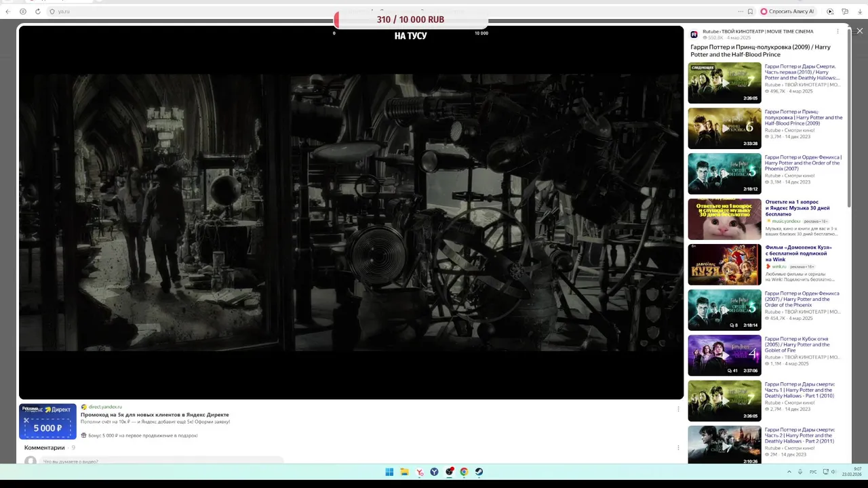Open Фильм «Домовенок Кузя» Wink ad link
Screen dimensions: 868x488
click(x=798, y=253)
